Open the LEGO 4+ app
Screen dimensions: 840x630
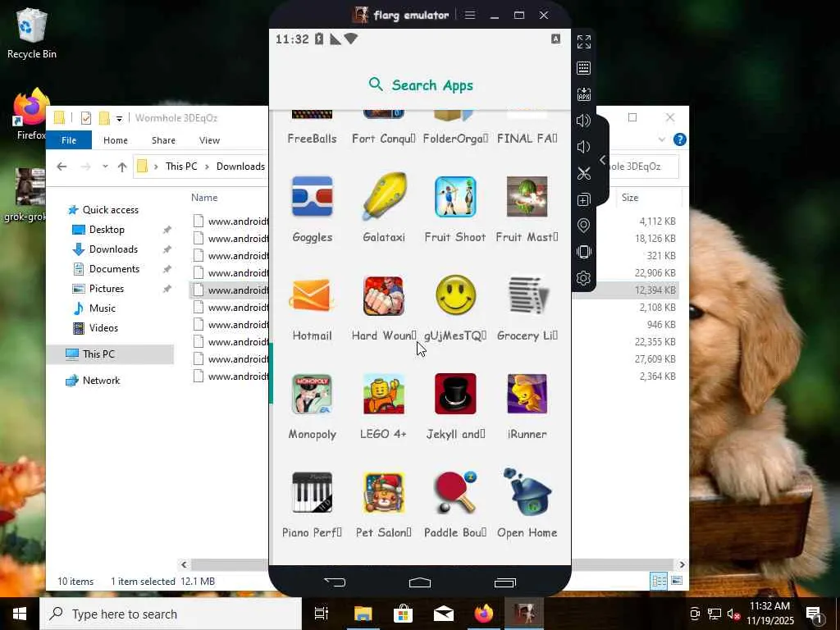coord(384,395)
